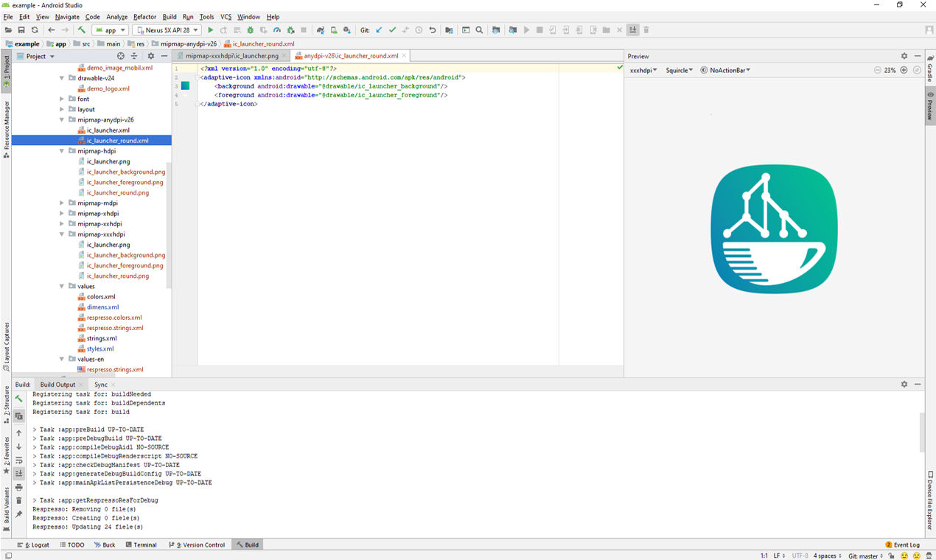
Task: Open the Squircle icon shape dropdown
Action: coord(679,70)
